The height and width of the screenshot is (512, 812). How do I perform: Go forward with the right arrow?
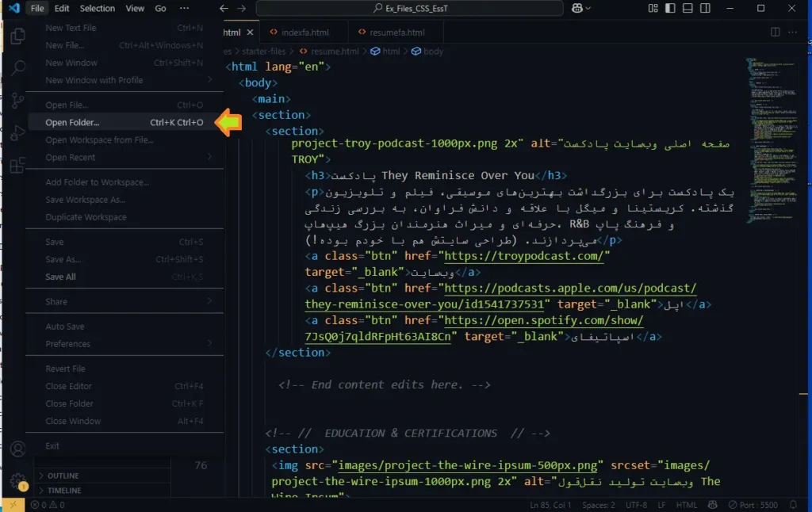(x=241, y=8)
